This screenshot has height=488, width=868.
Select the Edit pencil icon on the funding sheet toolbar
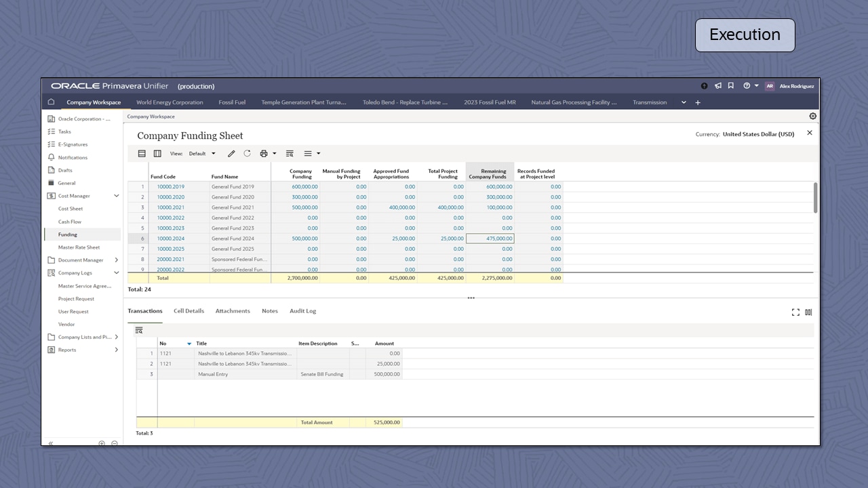tap(231, 153)
